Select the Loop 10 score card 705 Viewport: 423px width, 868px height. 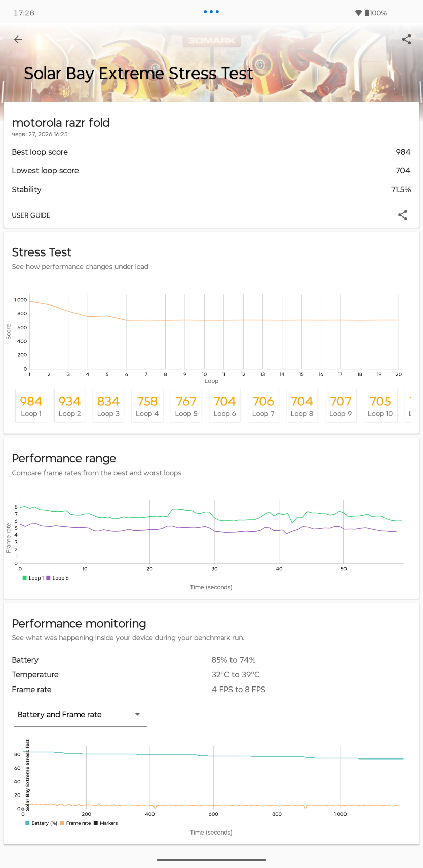point(380,406)
